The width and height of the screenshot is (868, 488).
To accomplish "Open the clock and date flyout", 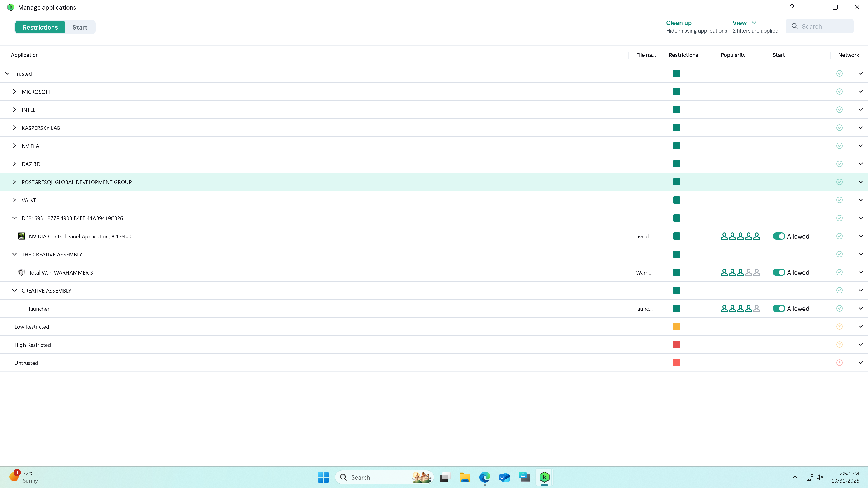I will pos(845,477).
